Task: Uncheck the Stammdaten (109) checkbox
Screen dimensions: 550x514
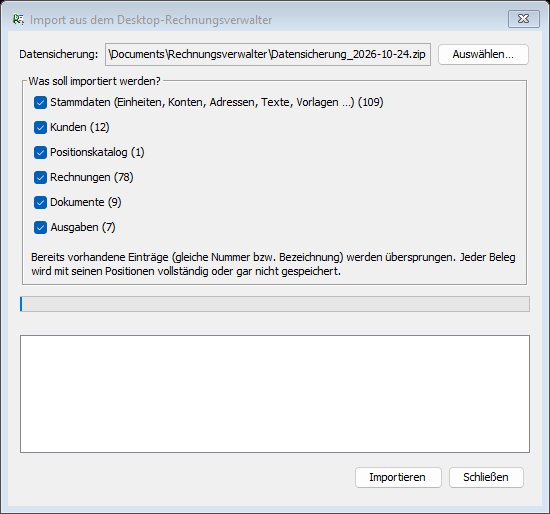Action: pos(40,103)
